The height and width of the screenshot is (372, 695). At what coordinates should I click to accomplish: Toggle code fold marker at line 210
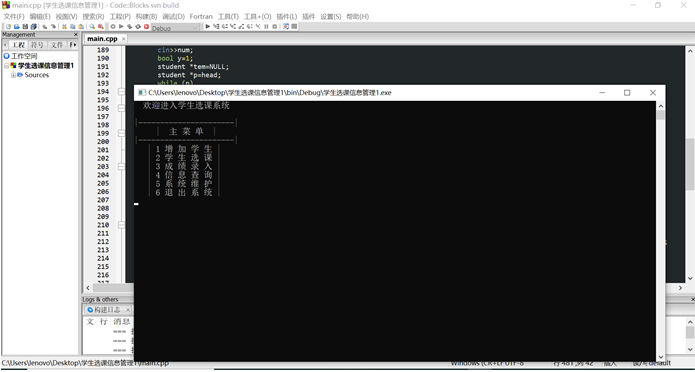click(x=121, y=225)
